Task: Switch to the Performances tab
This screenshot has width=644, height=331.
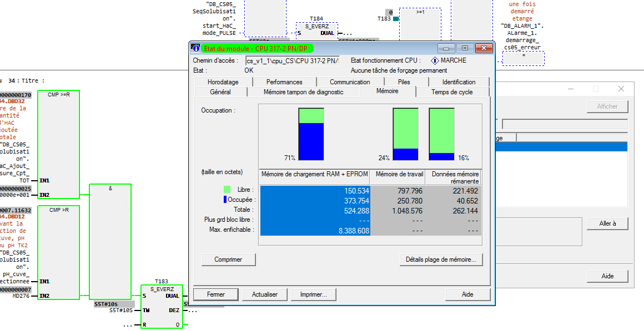Action: pyautogui.click(x=284, y=82)
